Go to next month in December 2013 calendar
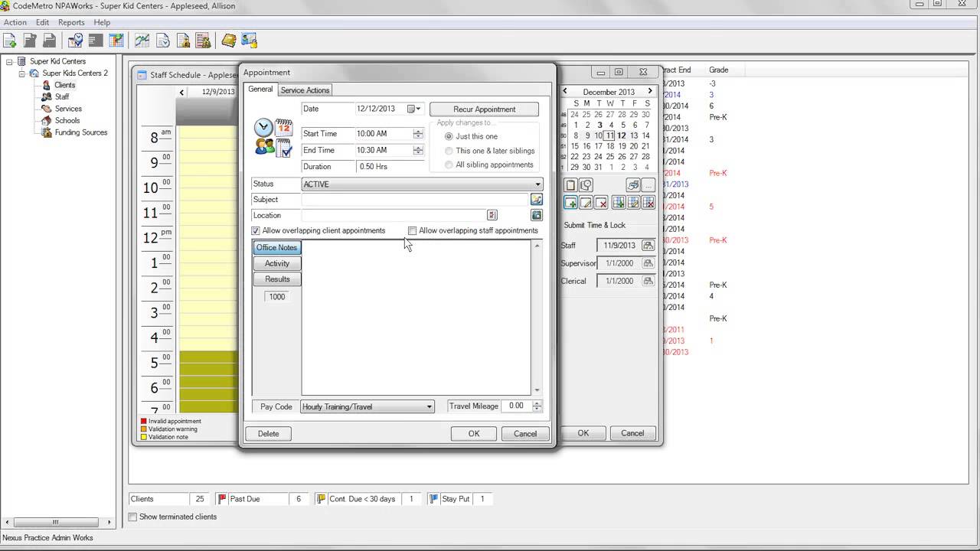The image size is (980, 551). (x=650, y=91)
